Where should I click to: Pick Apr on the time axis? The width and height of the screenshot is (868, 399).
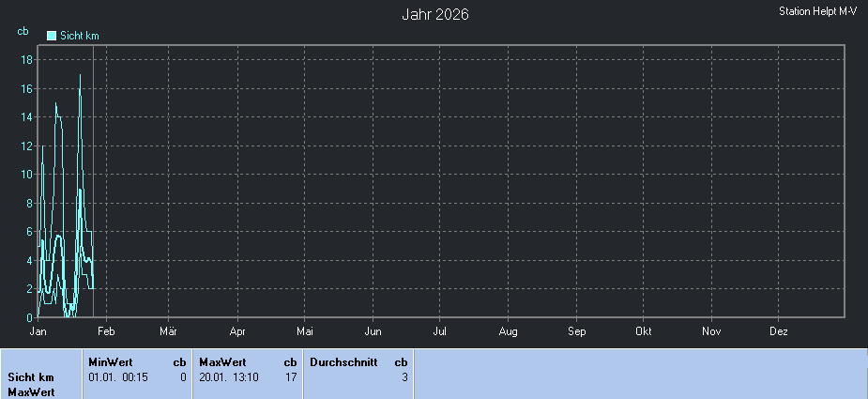tap(236, 331)
